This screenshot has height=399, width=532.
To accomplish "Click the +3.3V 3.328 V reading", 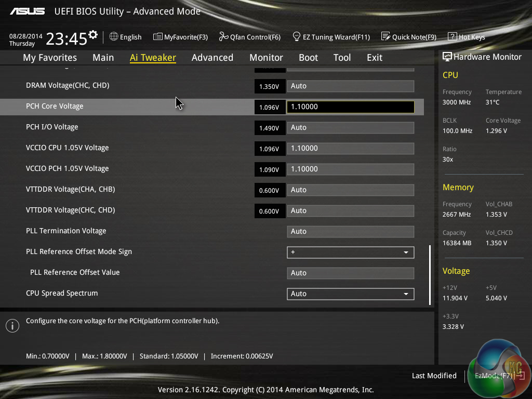I will pos(453,326).
